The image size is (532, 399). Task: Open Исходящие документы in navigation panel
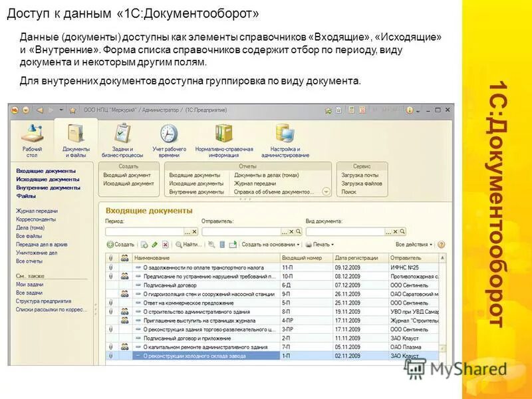click(x=48, y=179)
